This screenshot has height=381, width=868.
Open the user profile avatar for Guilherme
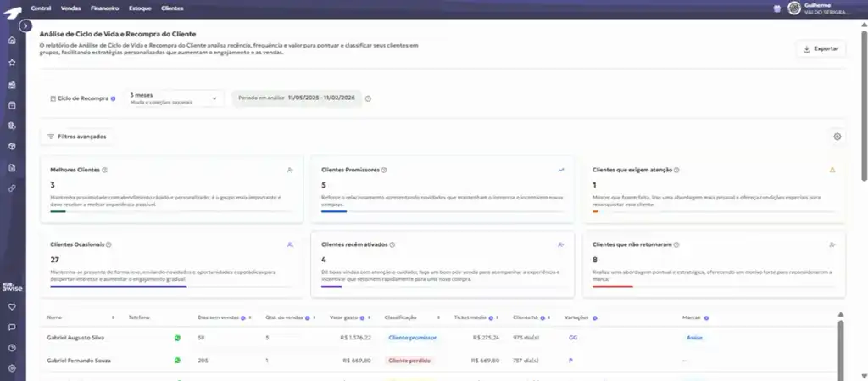click(794, 8)
